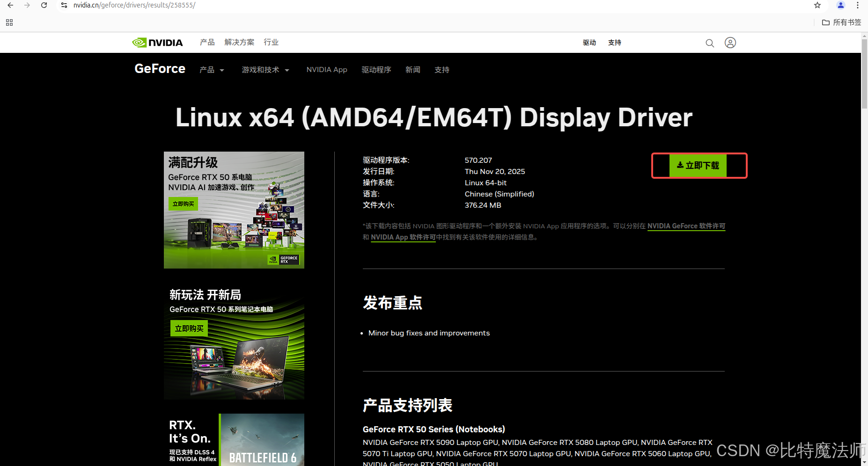Open Chrome three-dot menu

(x=858, y=5)
